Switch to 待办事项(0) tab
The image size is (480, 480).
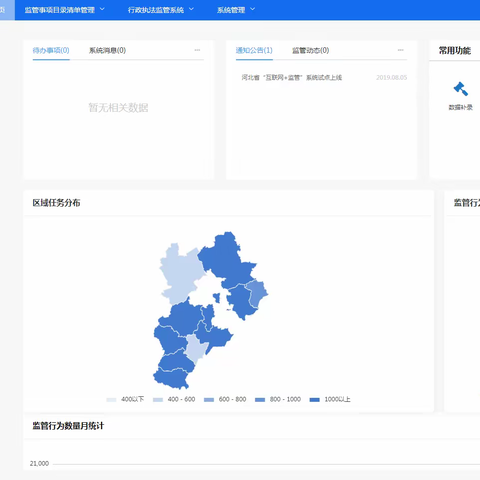(x=51, y=50)
